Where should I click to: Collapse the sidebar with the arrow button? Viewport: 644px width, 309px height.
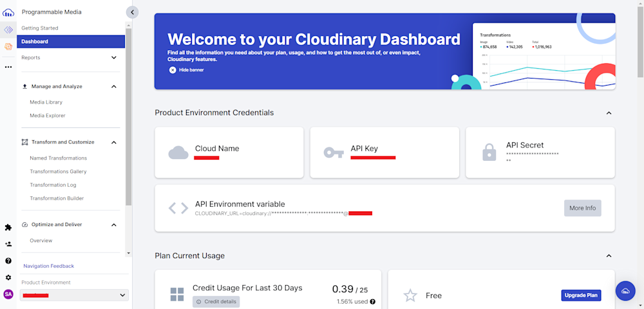[132, 12]
